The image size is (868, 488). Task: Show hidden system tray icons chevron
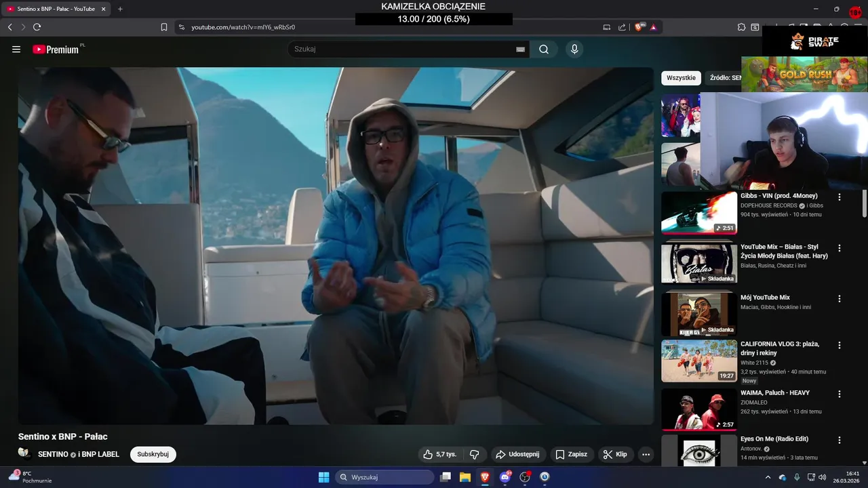[x=768, y=477]
